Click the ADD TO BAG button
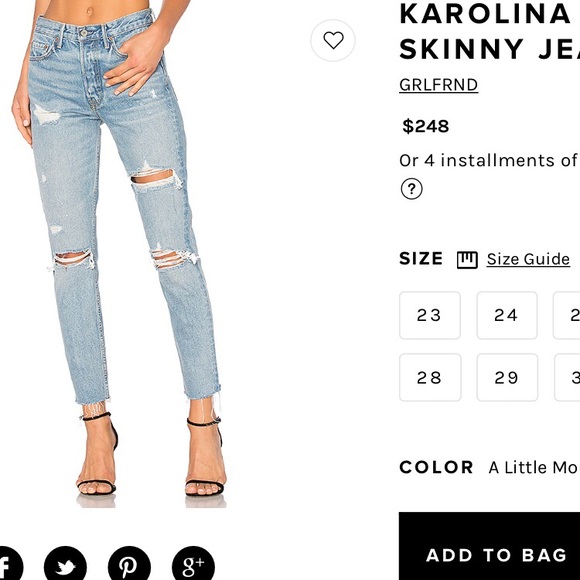This screenshot has height=580, width=580. point(489,546)
